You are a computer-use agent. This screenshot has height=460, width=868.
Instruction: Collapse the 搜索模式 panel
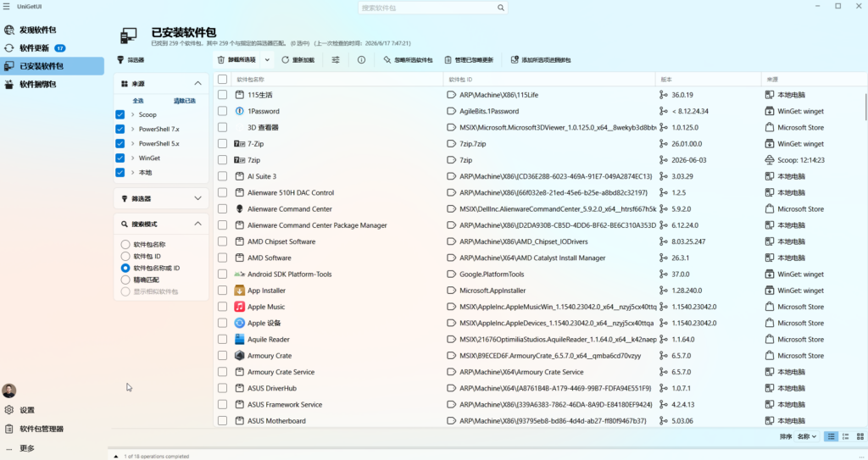tap(198, 224)
